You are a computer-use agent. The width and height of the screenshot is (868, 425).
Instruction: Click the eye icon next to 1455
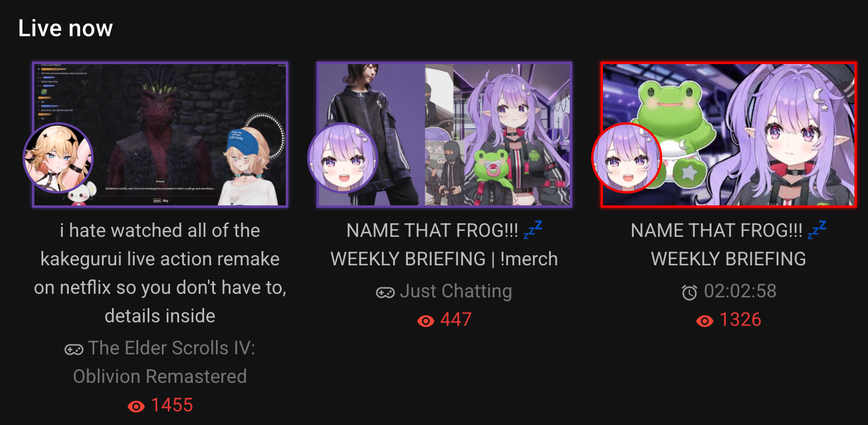[x=136, y=407]
